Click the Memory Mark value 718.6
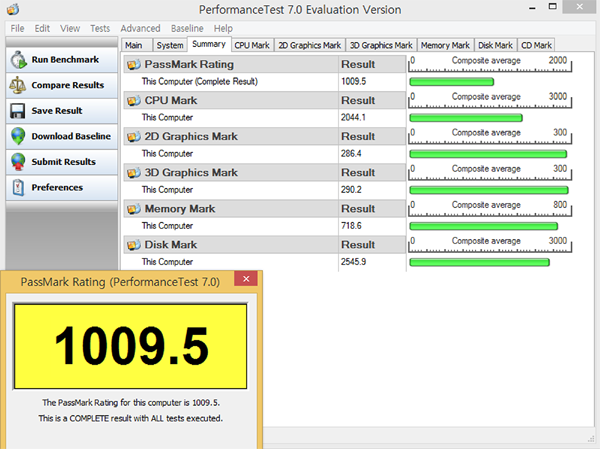600x449 pixels. pyautogui.click(x=351, y=226)
